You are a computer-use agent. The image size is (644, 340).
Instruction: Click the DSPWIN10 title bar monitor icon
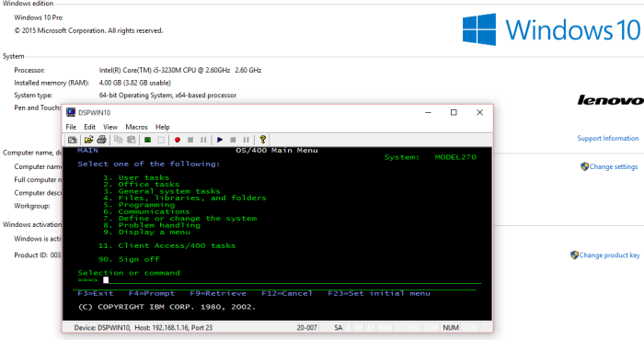[71, 112]
